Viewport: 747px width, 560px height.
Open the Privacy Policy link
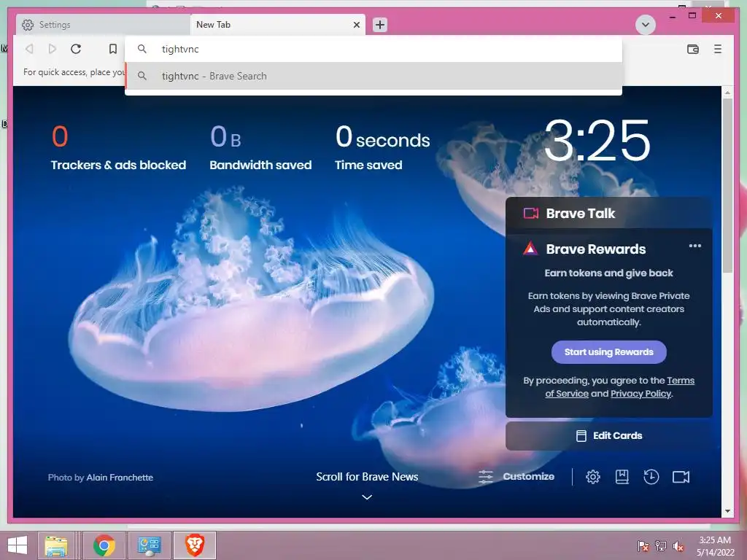[x=640, y=394]
